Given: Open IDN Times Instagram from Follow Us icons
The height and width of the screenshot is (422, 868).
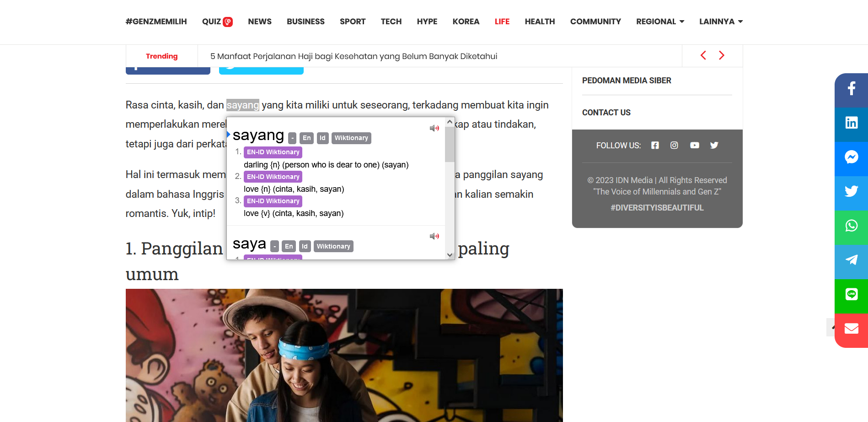Looking at the screenshot, I should pyautogui.click(x=674, y=145).
